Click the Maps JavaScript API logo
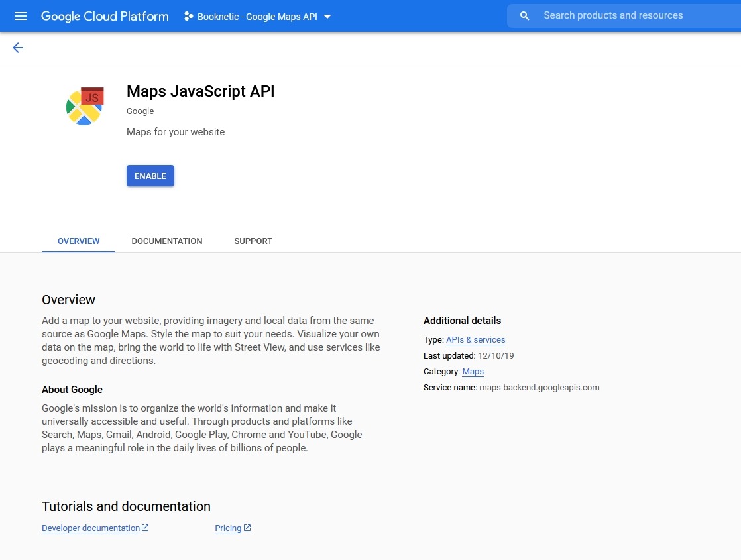This screenshot has height=560, width=741. [85, 106]
